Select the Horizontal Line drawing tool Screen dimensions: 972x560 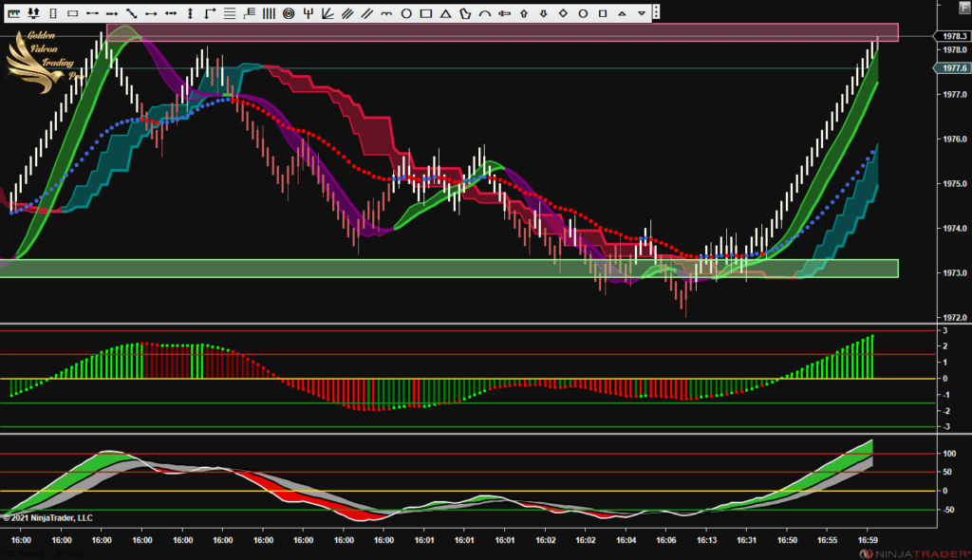point(92,11)
